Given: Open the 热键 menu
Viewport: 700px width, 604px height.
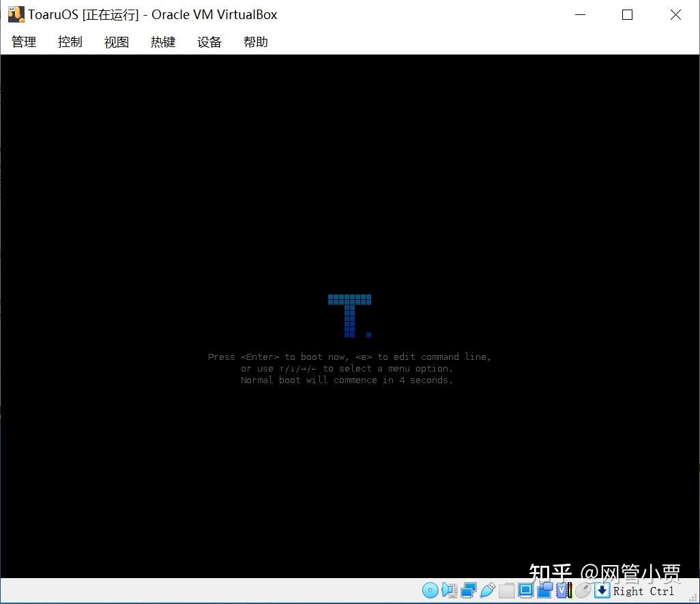Looking at the screenshot, I should 162,42.
